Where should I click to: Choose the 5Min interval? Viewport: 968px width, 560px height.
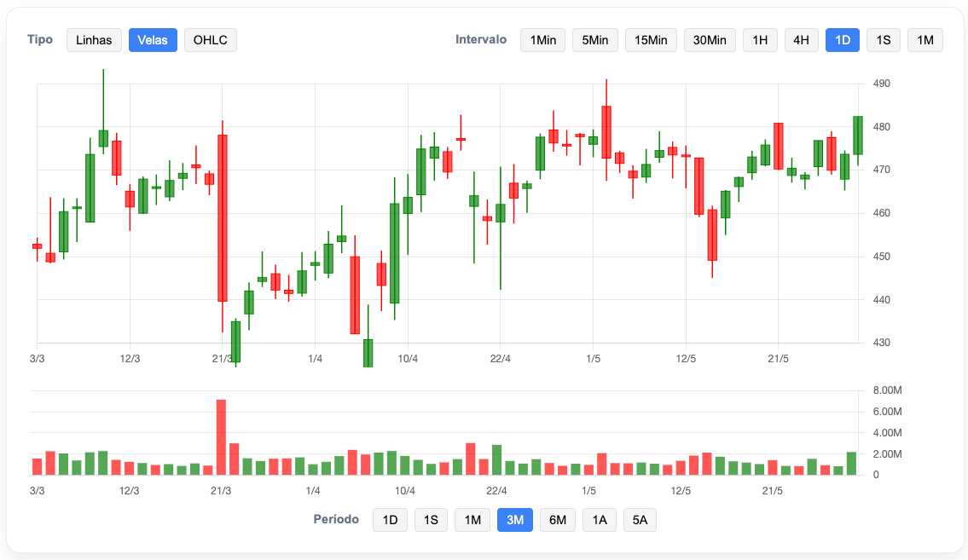(594, 40)
